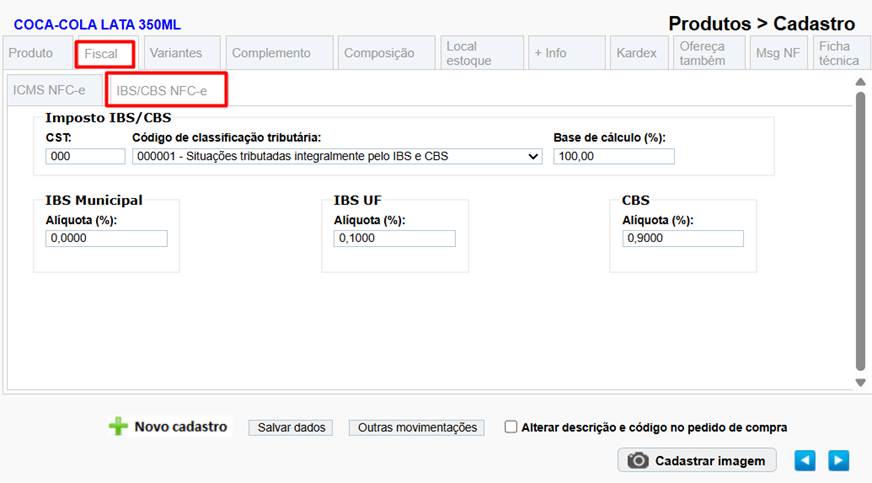The image size is (872, 483).
Task: Click the Novo cadastro label
Action: click(181, 426)
